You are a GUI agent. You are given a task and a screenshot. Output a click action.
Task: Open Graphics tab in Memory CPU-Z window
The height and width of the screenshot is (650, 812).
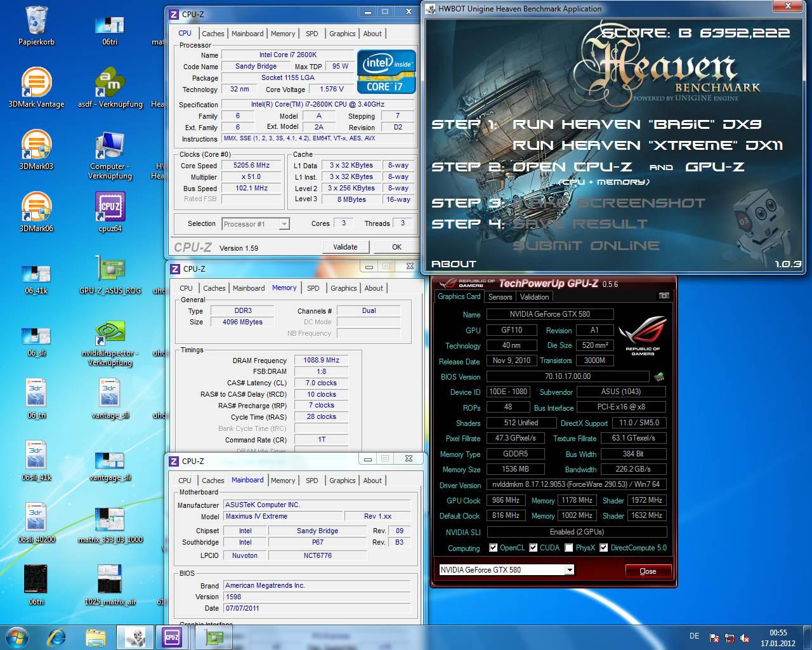pos(344,288)
